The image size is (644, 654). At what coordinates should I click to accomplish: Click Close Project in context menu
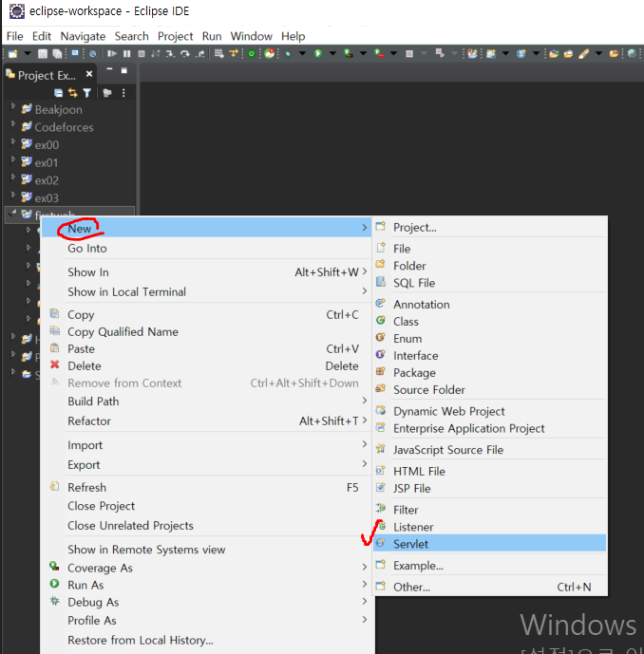[x=206, y=506]
